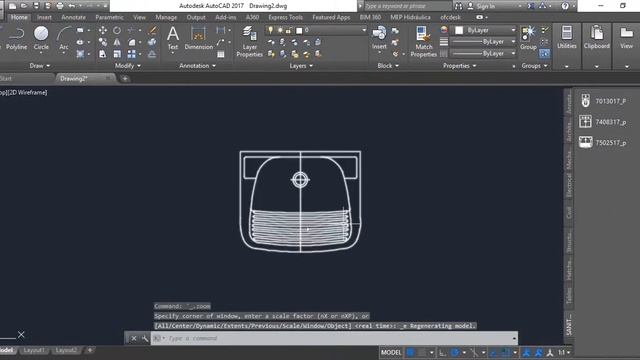Activate the Rectangular Array tool

131,54
